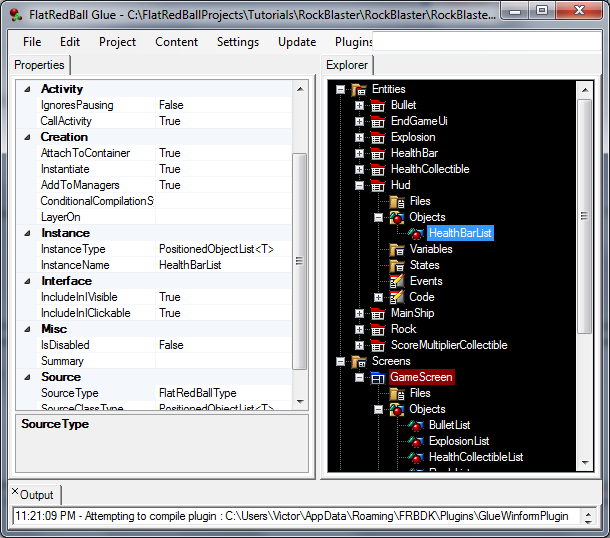Click the EndGameUi entity icon

(378, 121)
